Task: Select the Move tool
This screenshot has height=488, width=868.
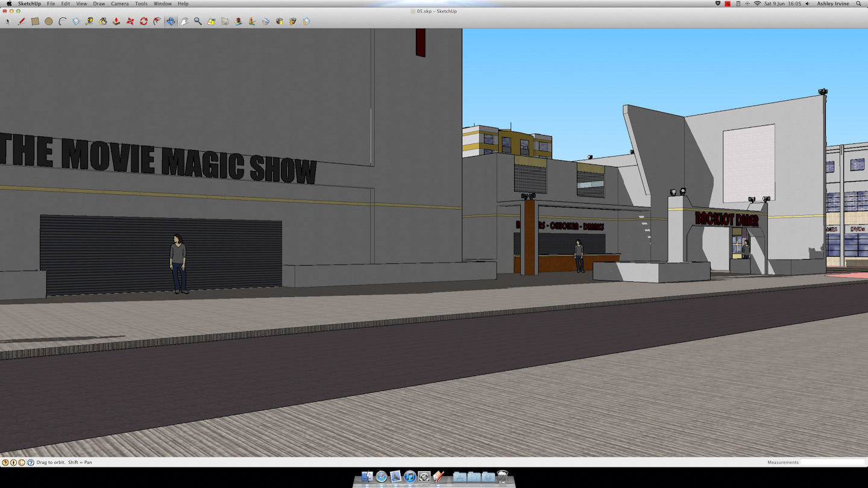Action: 130,21
